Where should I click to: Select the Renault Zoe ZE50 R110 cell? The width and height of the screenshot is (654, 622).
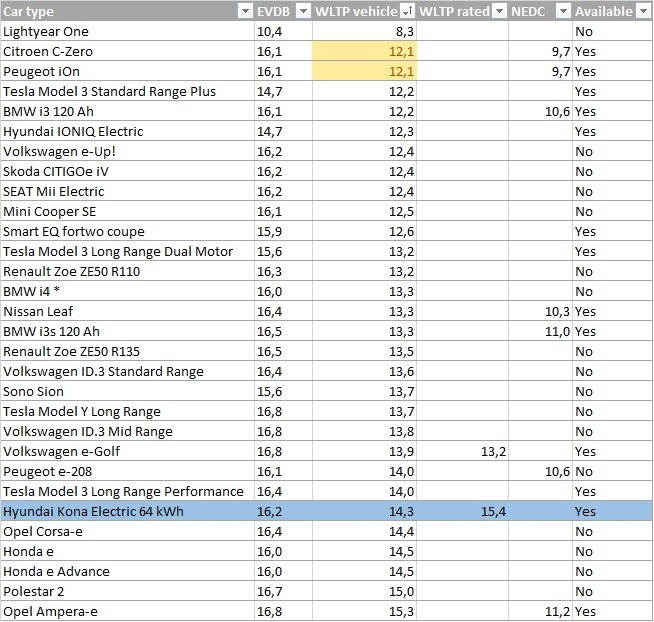pos(128,272)
